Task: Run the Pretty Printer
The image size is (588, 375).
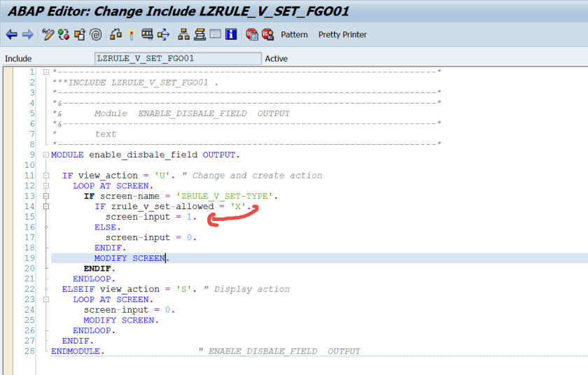Action: [x=342, y=34]
